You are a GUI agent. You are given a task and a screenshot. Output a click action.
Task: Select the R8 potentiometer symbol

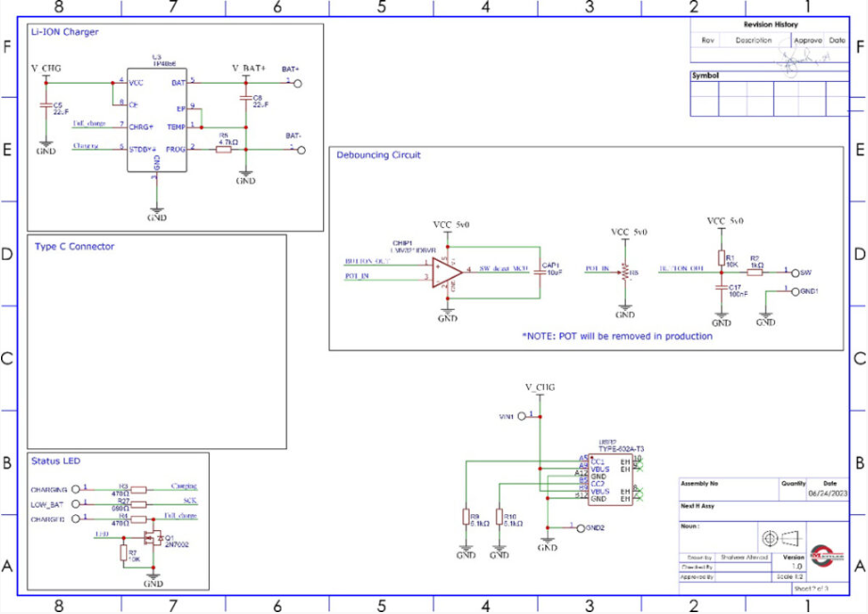(x=625, y=274)
